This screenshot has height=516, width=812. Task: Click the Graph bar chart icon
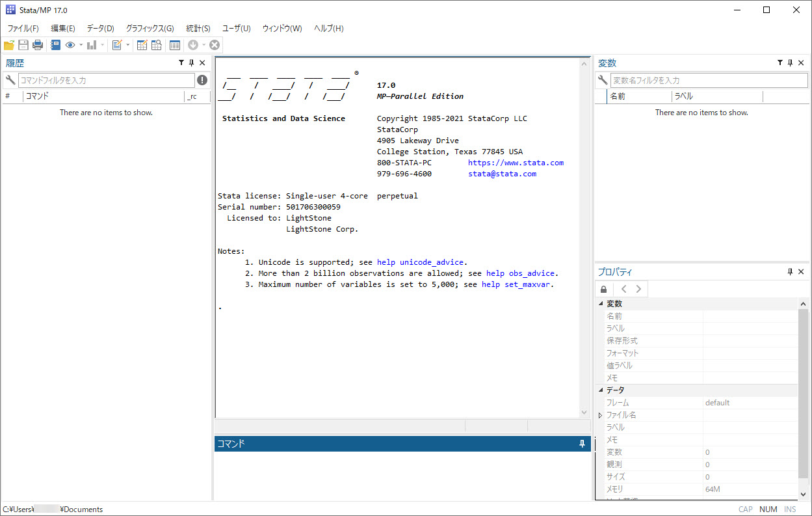(92, 45)
